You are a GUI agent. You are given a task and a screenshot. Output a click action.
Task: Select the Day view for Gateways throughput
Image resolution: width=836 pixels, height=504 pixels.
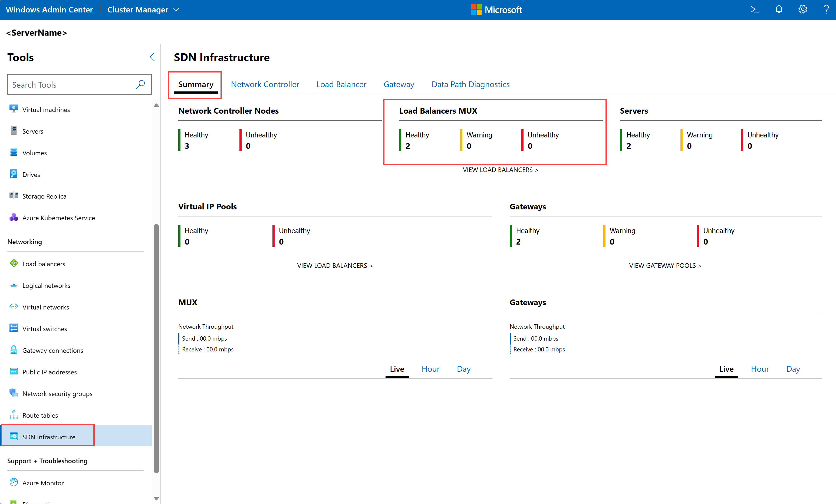[x=793, y=369]
